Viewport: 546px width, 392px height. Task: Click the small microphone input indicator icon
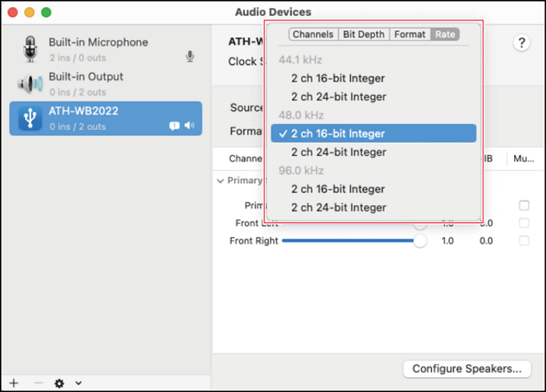click(190, 56)
